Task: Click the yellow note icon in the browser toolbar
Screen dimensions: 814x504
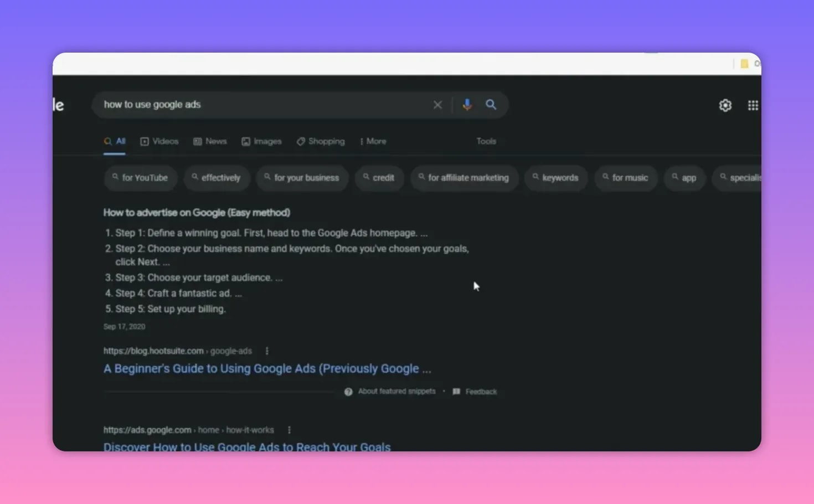Action: pos(744,63)
